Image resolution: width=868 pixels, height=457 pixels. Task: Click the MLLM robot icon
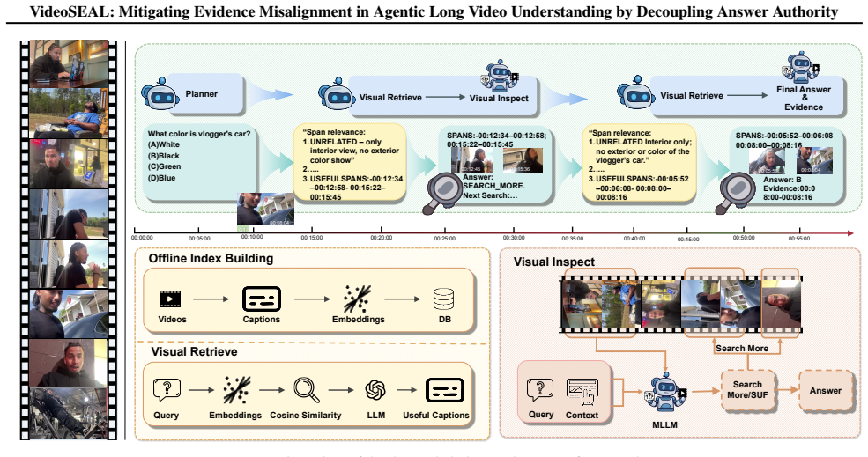point(665,392)
